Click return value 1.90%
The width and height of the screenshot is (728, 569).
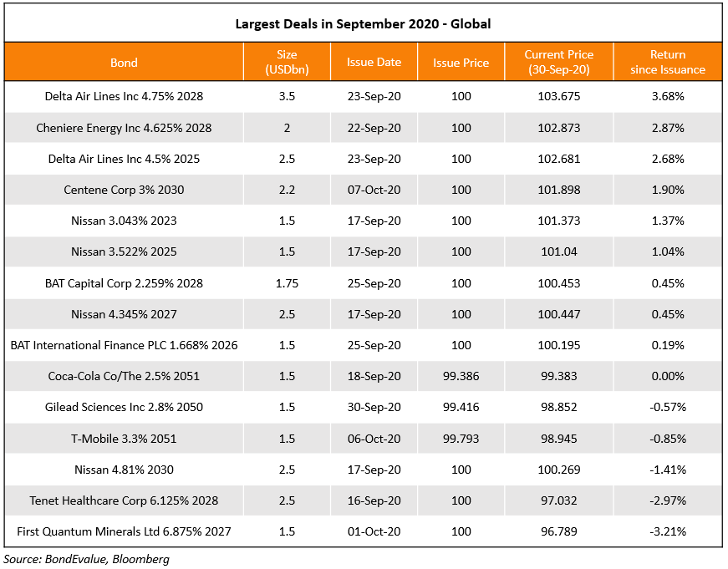click(x=668, y=190)
